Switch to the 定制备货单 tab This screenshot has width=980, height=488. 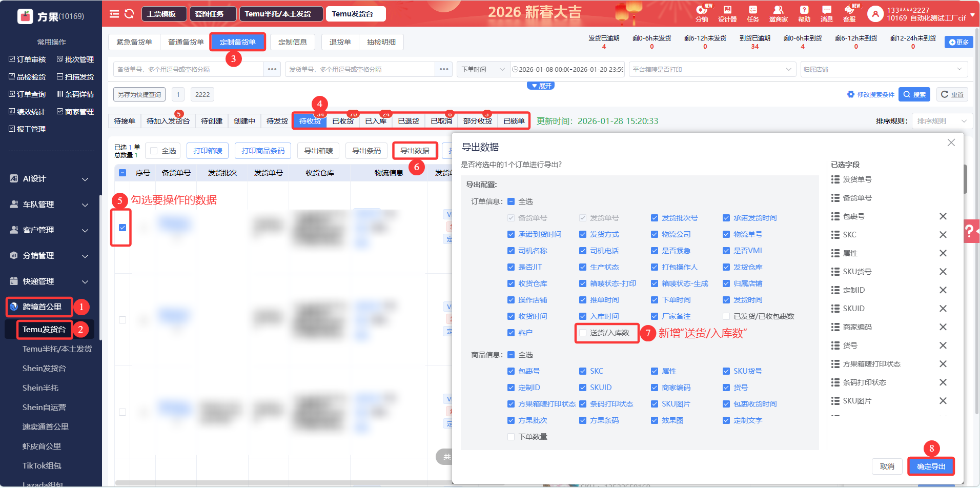238,42
